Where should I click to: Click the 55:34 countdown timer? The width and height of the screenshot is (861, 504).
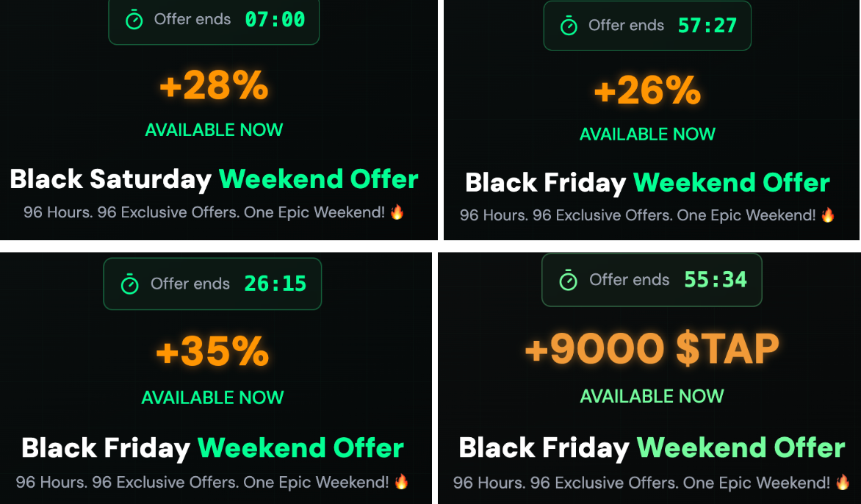click(x=716, y=279)
